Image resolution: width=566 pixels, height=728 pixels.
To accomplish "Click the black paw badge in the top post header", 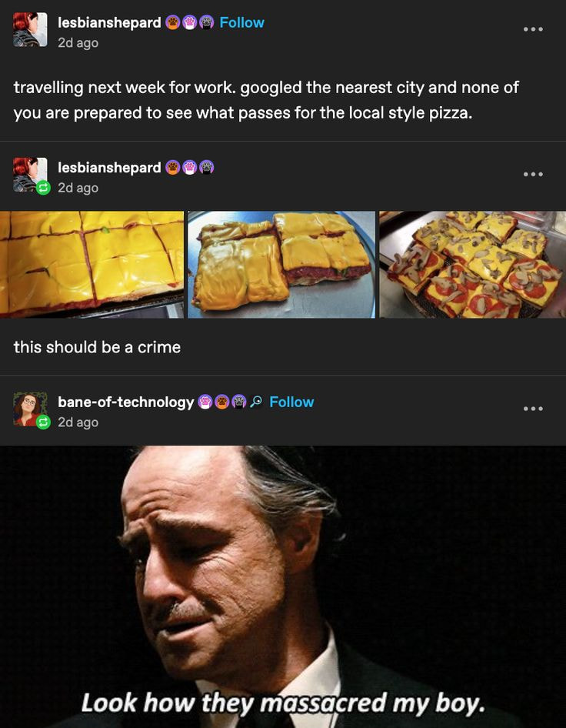I will [x=206, y=22].
